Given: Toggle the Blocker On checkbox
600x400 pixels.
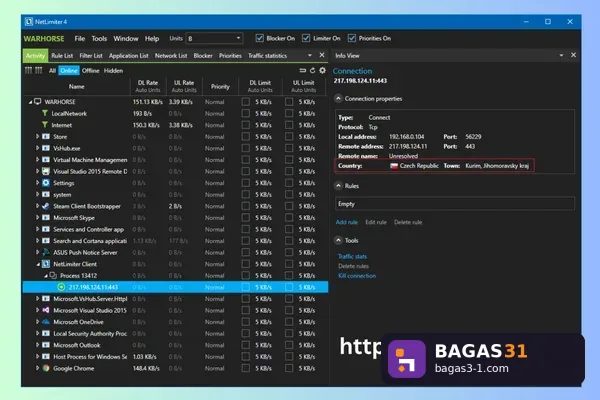Looking at the screenshot, I should pos(259,38).
